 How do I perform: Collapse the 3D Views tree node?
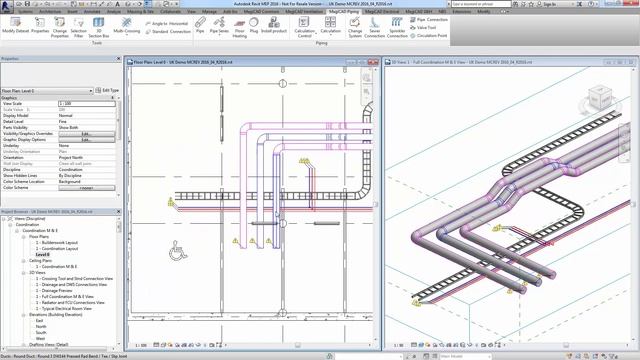24,273
